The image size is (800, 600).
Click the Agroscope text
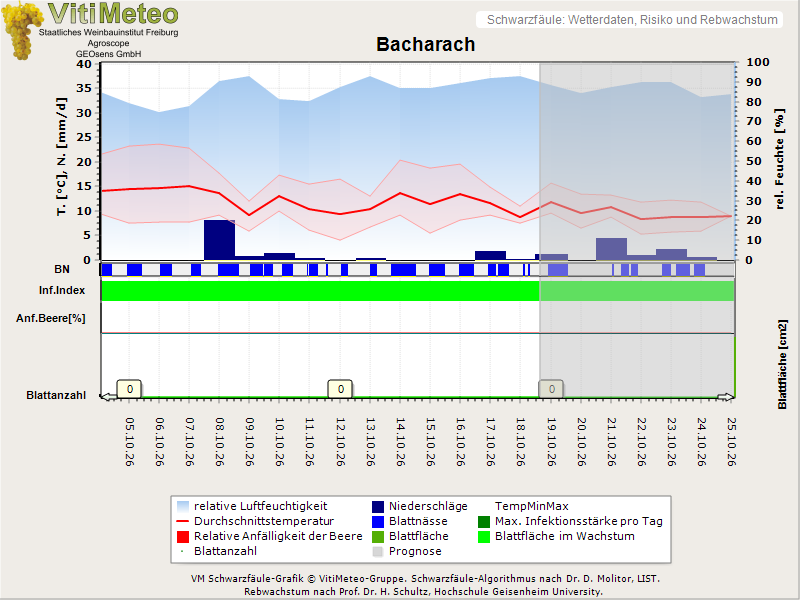108,43
